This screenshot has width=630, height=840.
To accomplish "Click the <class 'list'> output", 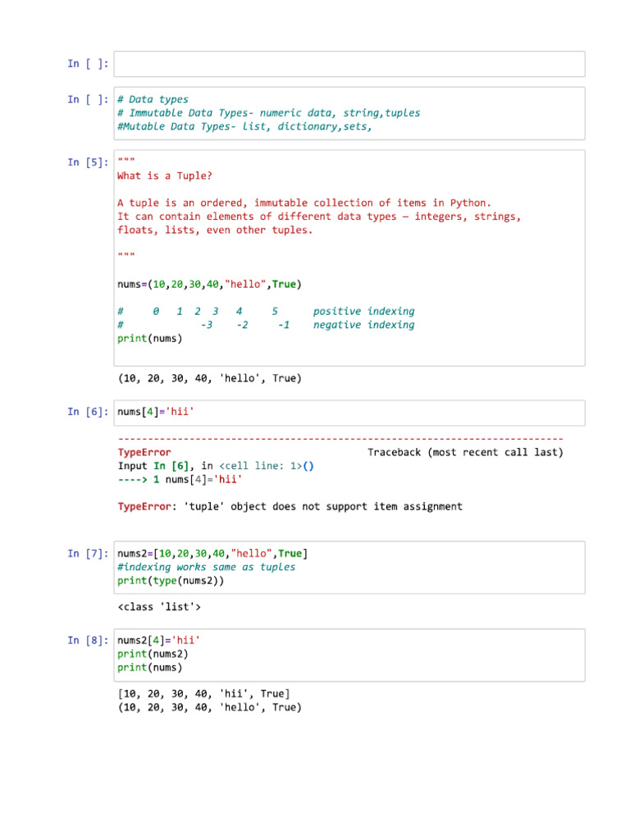I will (x=159, y=607).
